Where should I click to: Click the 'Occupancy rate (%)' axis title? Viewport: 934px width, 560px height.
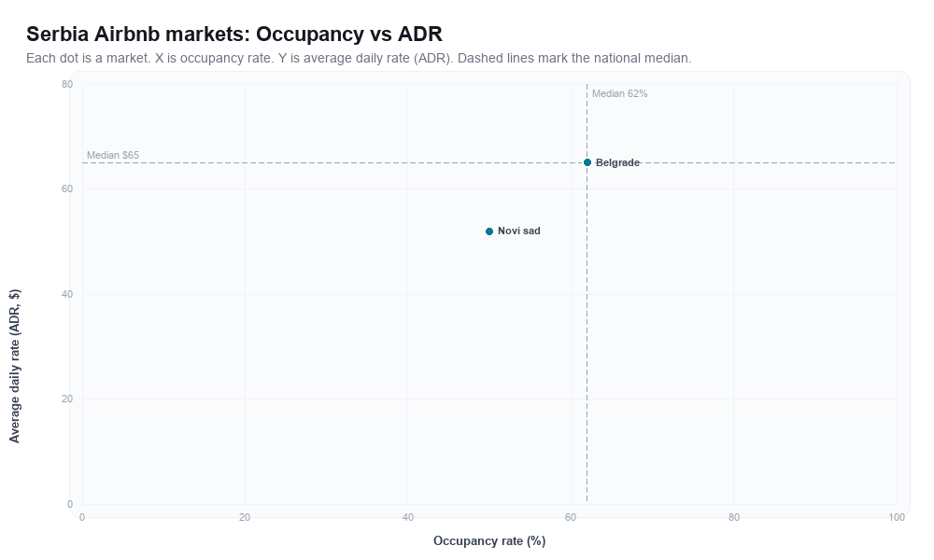point(489,541)
